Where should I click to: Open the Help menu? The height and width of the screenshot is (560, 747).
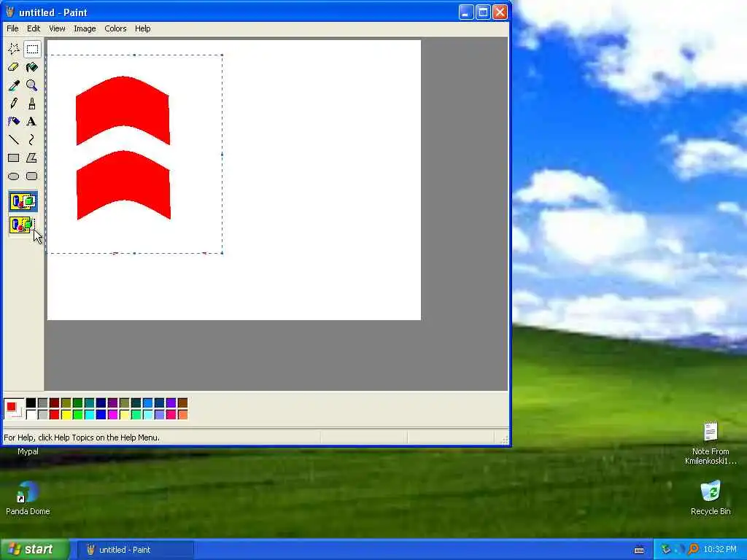(x=142, y=28)
